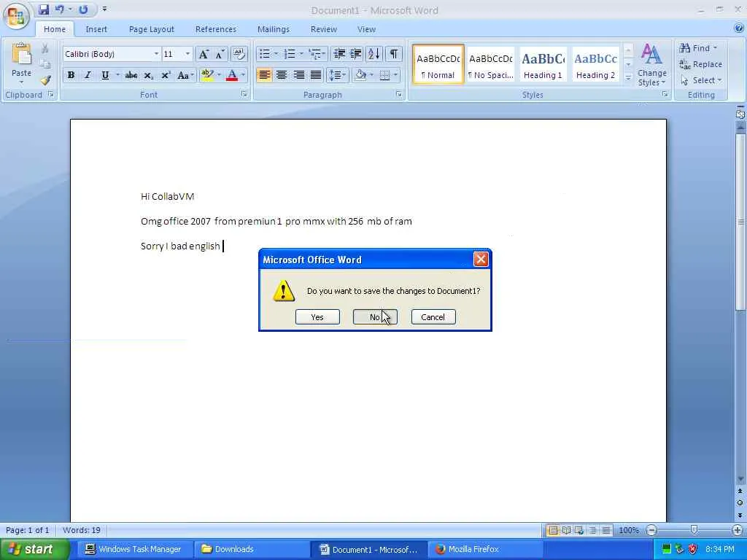The width and height of the screenshot is (747, 560).
Task: Zoom out with minus button
Action: (651, 530)
